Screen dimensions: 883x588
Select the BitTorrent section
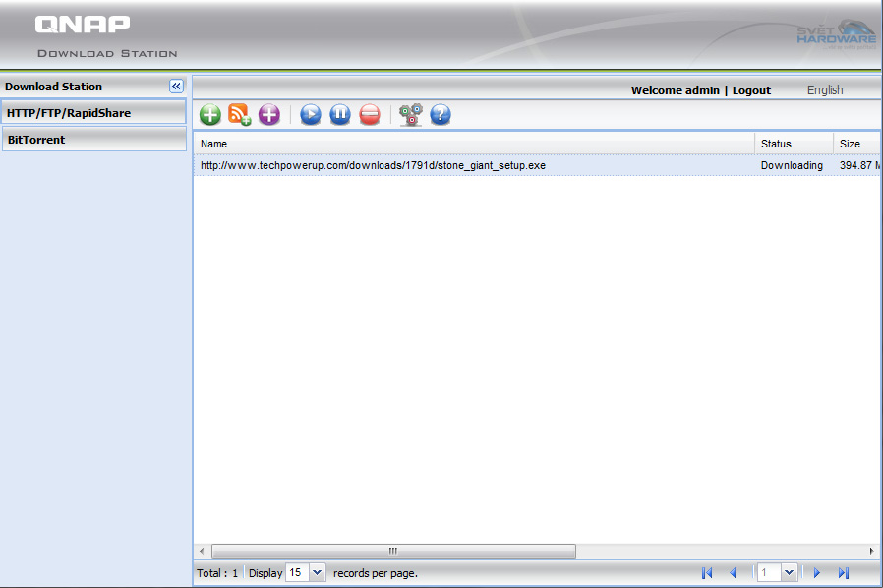[93, 140]
